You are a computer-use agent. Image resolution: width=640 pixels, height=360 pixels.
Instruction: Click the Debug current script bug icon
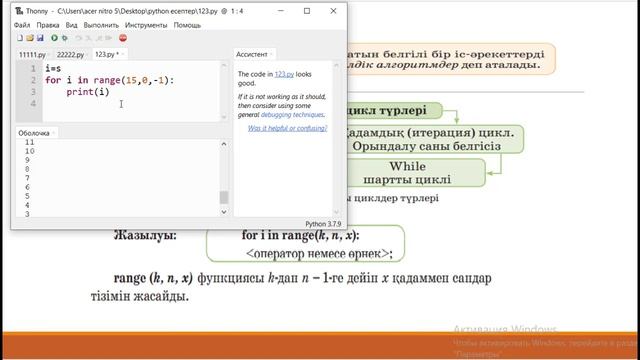coord(64,38)
